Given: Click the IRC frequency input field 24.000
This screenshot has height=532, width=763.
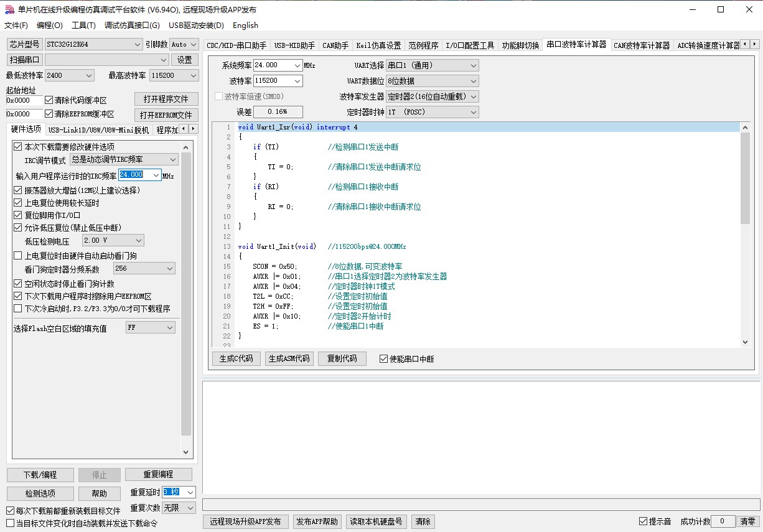Looking at the screenshot, I should 135,175.
